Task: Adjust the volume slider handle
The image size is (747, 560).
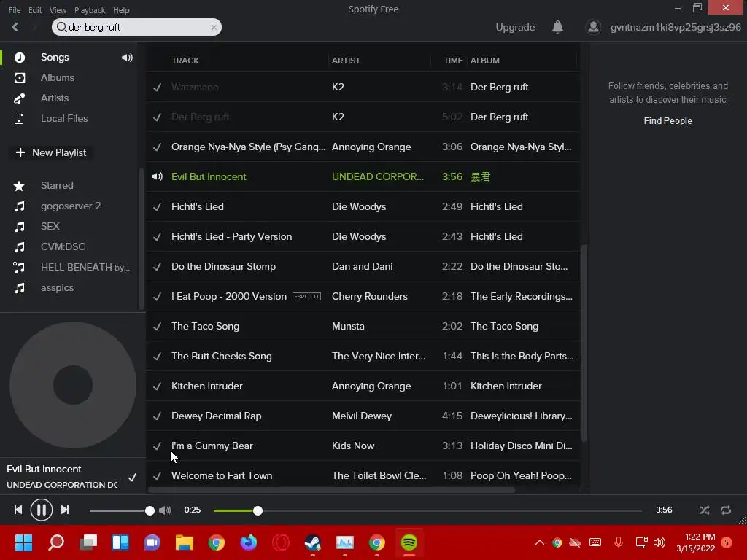Action: click(x=150, y=511)
